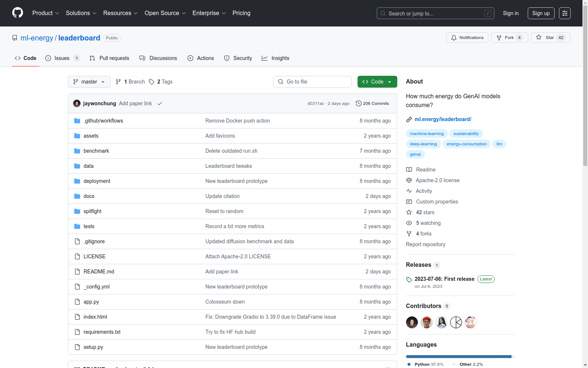This screenshot has width=588, height=368.
Task: Select the sustainability topic tag
Action: coord(466,134)
